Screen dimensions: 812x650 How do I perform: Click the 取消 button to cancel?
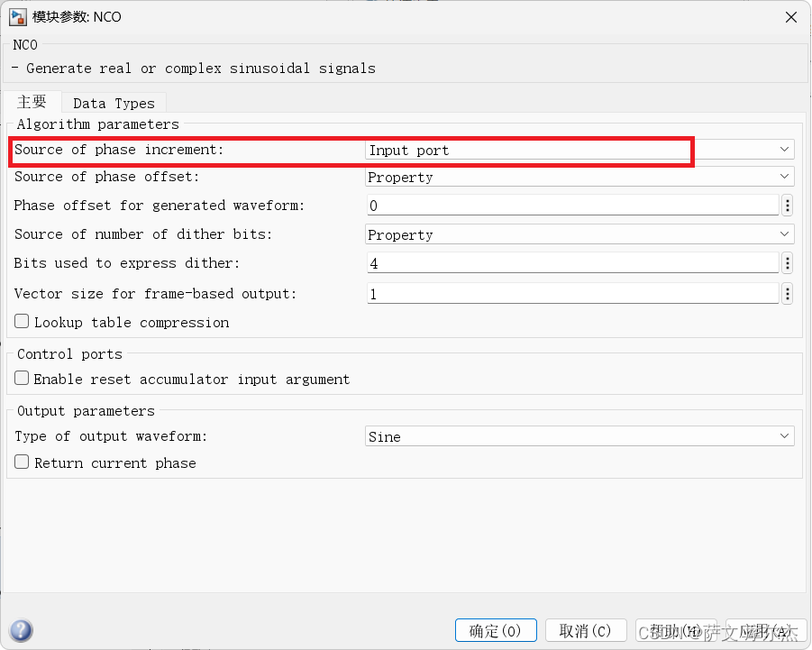pos(586,630)
